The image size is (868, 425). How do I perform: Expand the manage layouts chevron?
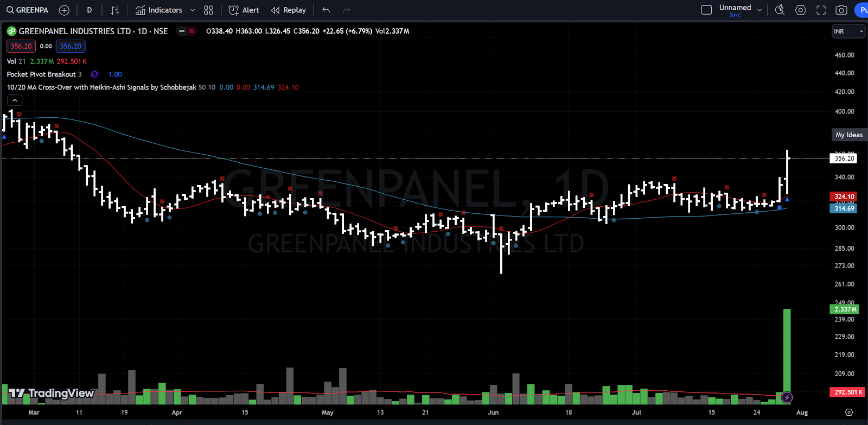tap(759, 10)
